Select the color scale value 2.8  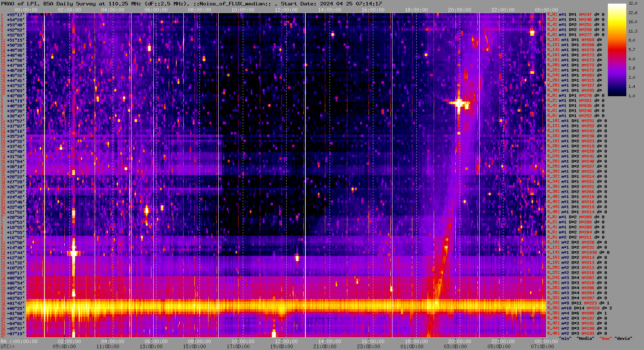632,68
